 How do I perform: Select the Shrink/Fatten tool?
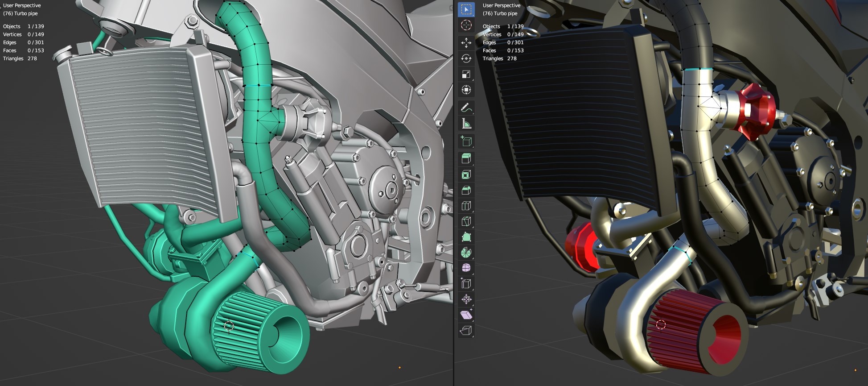466,299
